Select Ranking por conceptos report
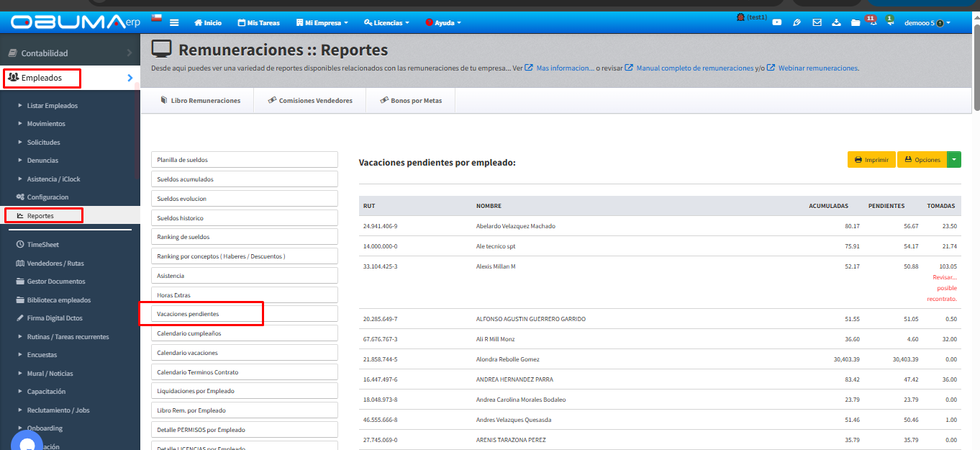Viewport: 980px width, 450px height. click(245, 256)
